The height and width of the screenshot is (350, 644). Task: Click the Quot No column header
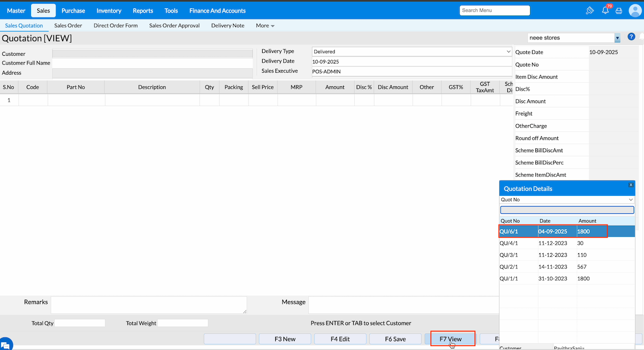510,221
